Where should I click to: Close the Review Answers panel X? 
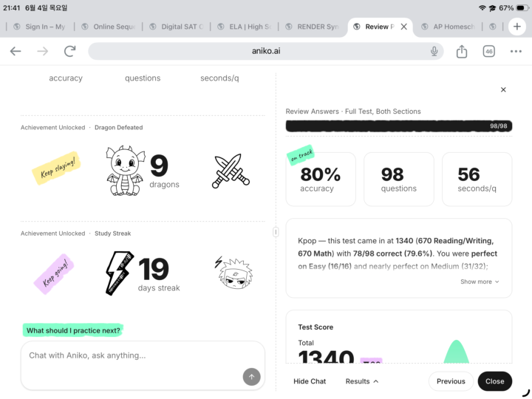503,89
